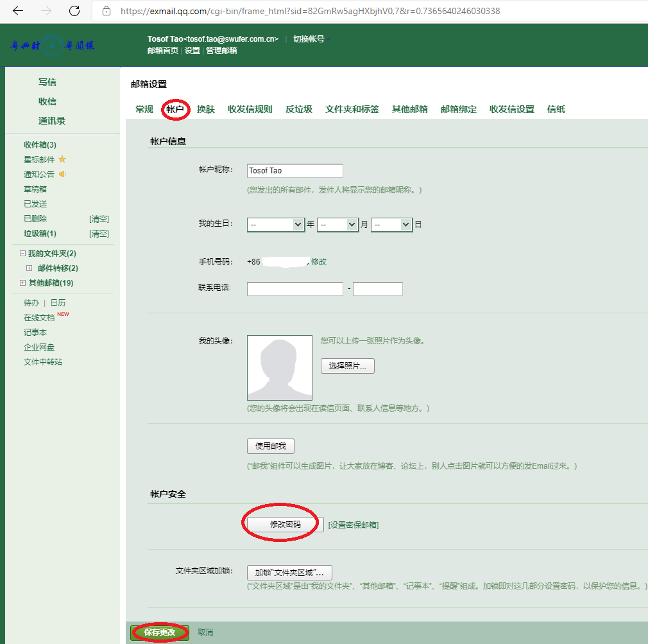This screenshot has width=648, height=644.
Task: Click the star icon beside 星标邮件
Action: tap(62, 159)
